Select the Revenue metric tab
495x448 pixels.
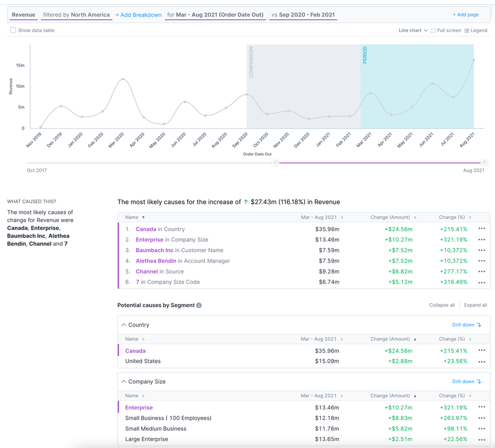(23, 15)
